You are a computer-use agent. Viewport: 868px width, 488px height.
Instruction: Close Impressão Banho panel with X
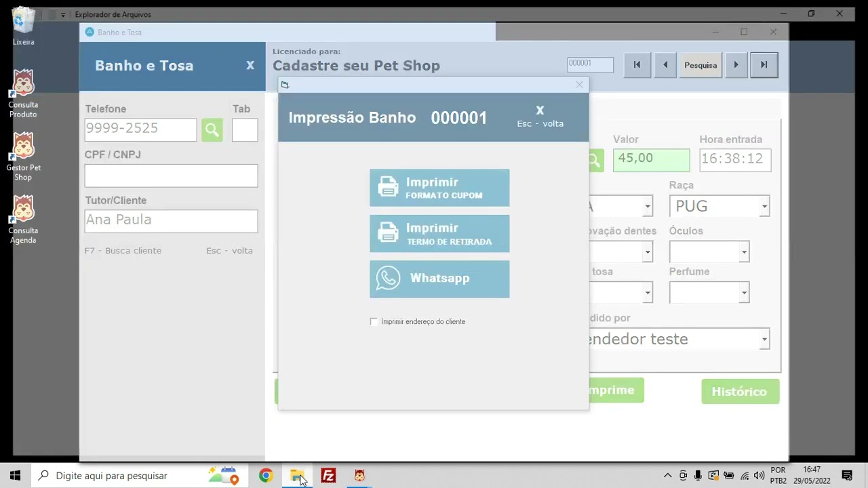[540, 110]
